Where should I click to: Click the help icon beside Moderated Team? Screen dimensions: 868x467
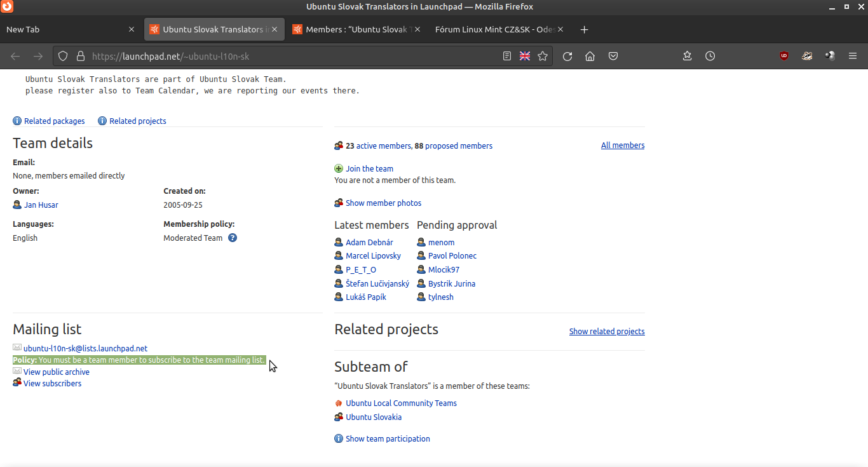[233, 238]
